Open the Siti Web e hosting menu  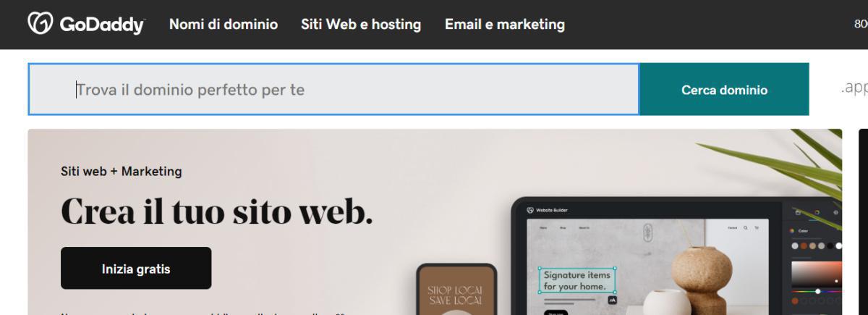[361, 24]
